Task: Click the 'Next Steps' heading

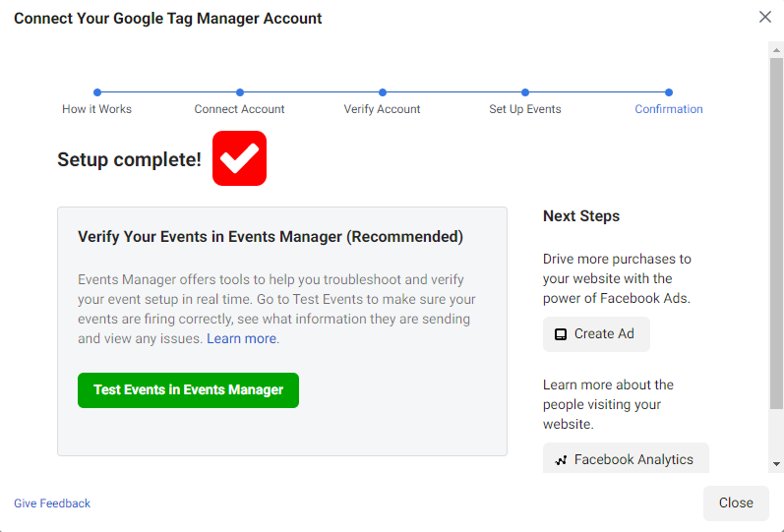Action: [x=581, y=216]
